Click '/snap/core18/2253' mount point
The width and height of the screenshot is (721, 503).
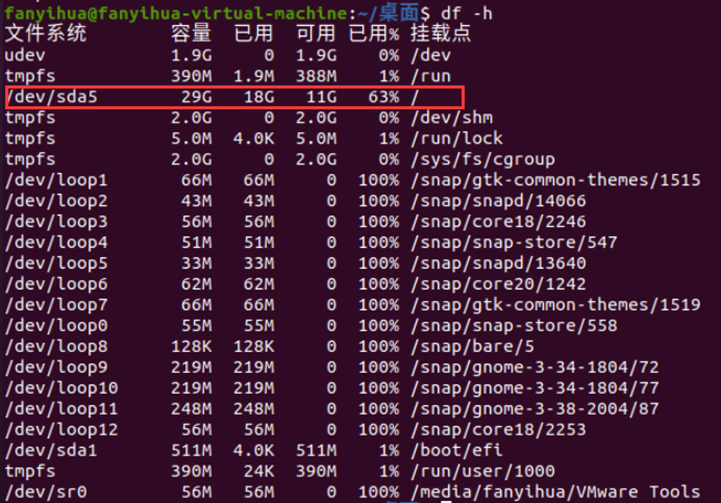498,429
